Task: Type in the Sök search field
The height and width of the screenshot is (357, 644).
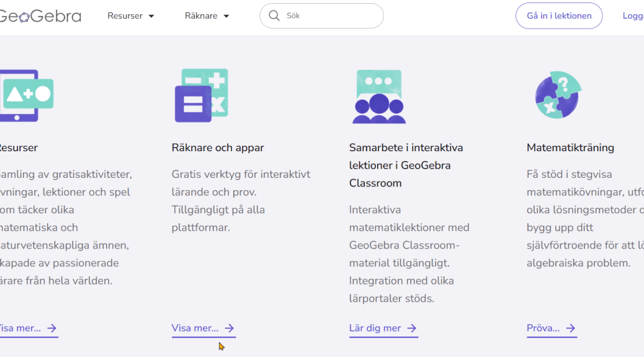Action: [329, 16]
